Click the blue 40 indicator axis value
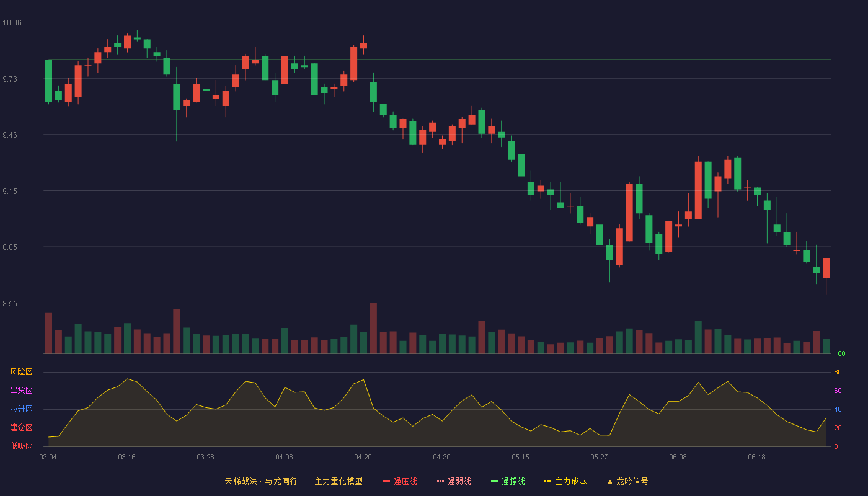 838,409
